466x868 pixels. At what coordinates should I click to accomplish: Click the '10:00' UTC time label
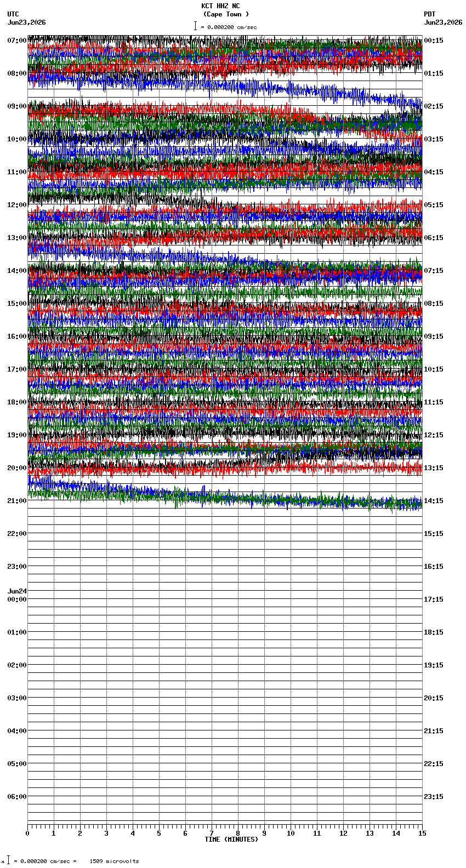point(16,139)
